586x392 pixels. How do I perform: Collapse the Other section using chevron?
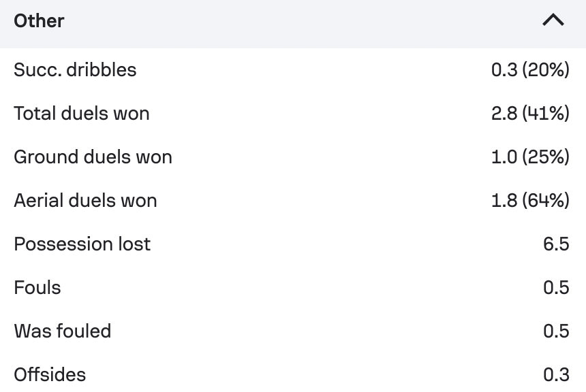coord(553,20)
